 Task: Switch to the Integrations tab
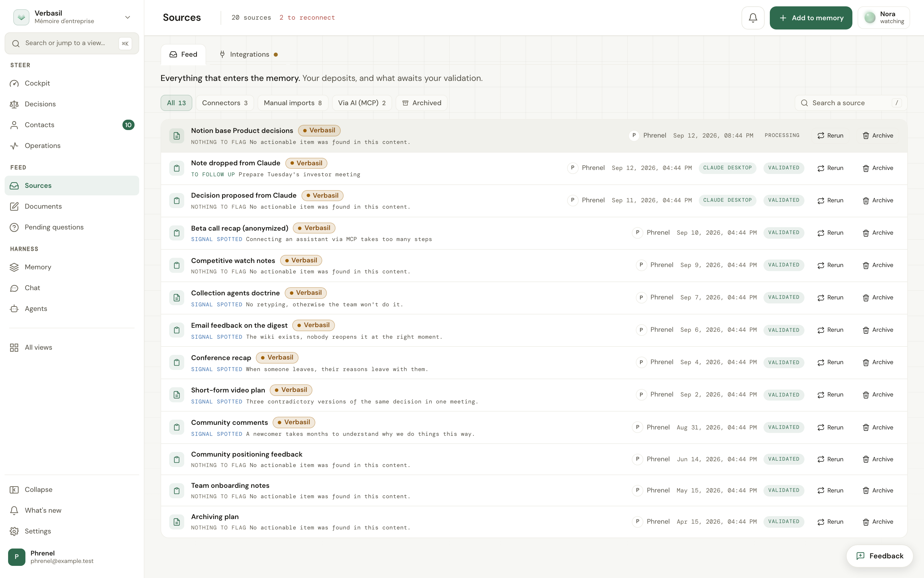pos(249,54)
